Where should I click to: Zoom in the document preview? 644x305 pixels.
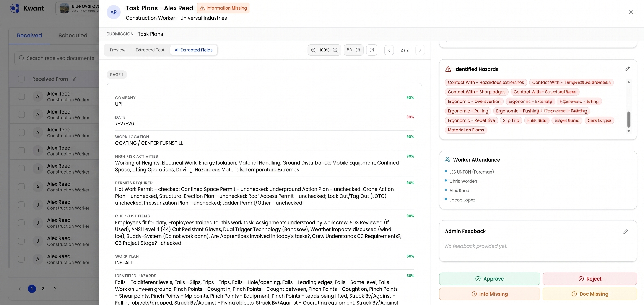[x=335, y=50]
